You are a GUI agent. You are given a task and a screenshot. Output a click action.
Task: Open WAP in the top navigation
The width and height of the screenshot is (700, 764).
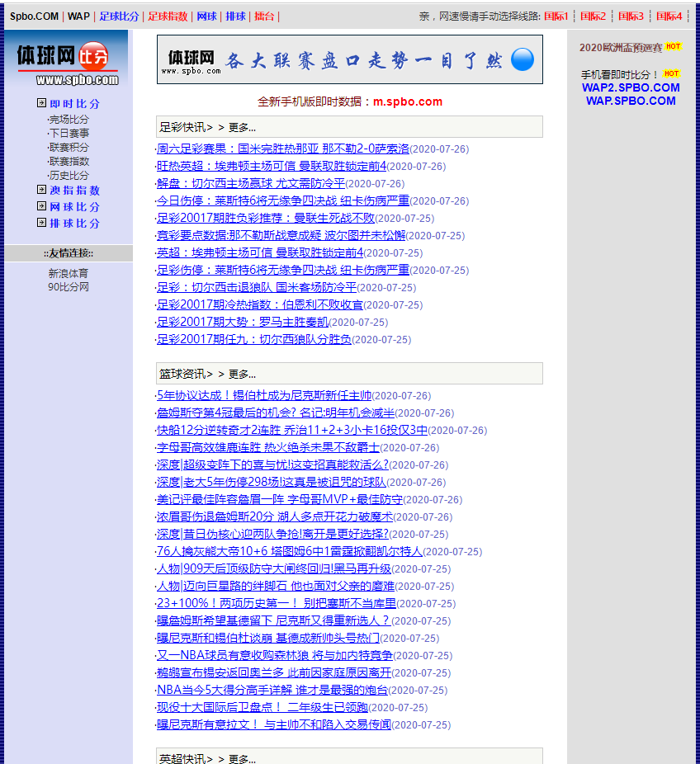pos(79,17)
